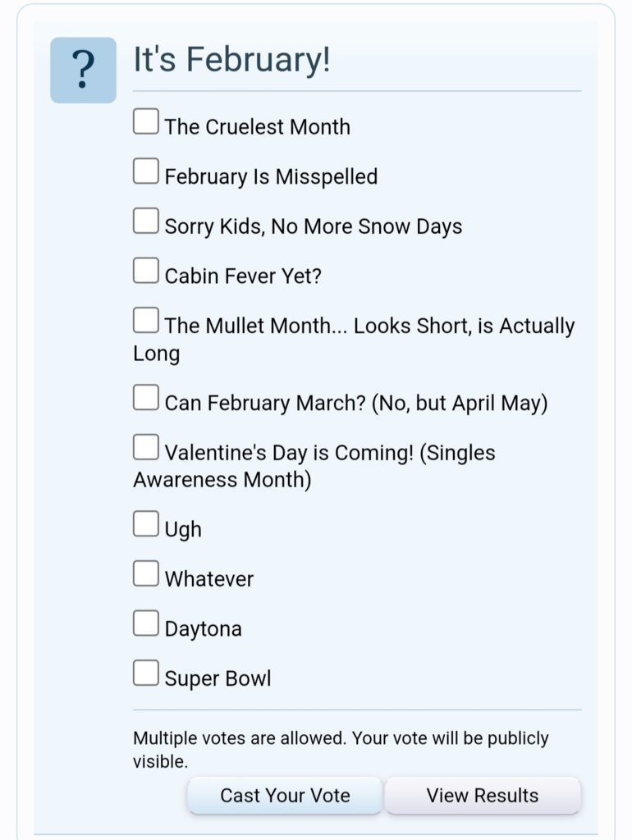This screenshot has height=840, width=632.
Task: Tick the 'Super Bowl' checkbox
Action: 146,673
